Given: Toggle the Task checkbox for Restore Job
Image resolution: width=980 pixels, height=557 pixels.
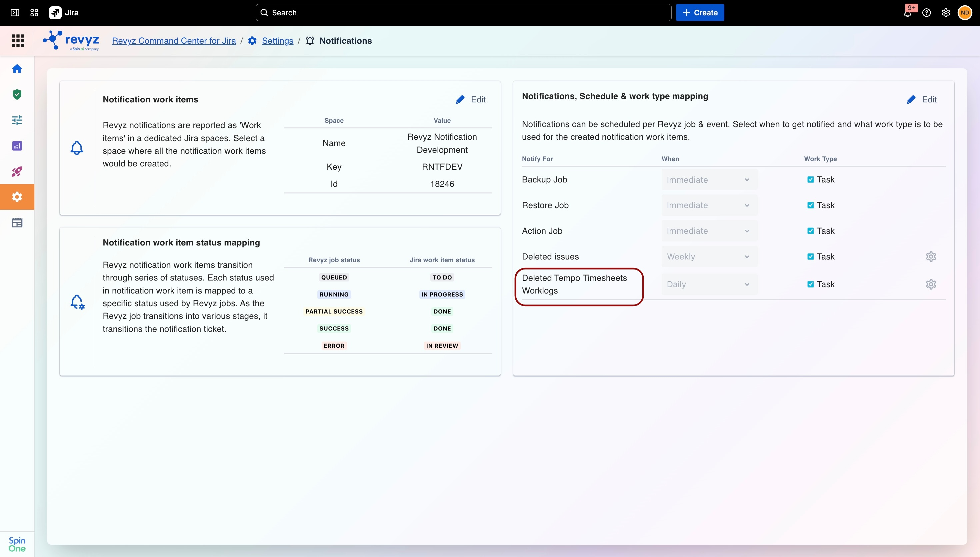Looking at the screenshot, I should 810,205.
